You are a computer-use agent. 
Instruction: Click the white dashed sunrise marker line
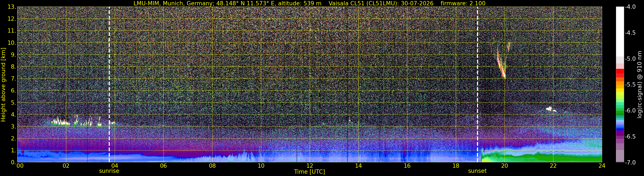click(109, 85)
